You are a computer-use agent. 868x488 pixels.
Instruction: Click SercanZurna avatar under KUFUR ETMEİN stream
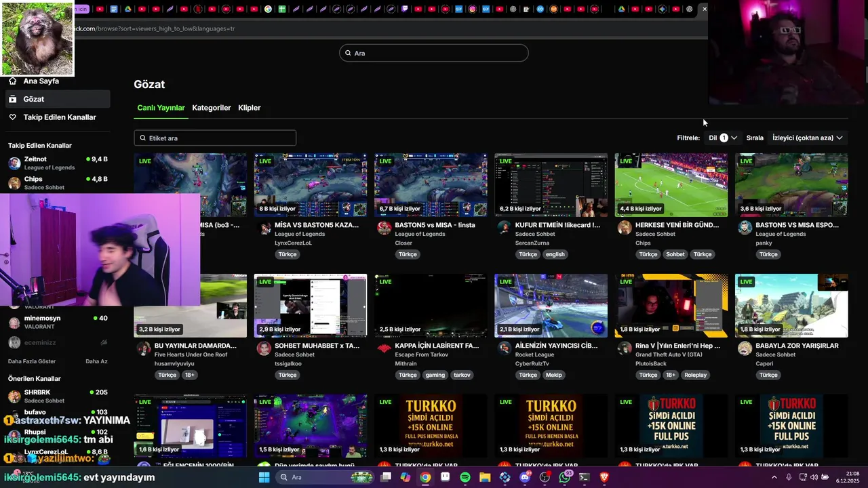505,228
